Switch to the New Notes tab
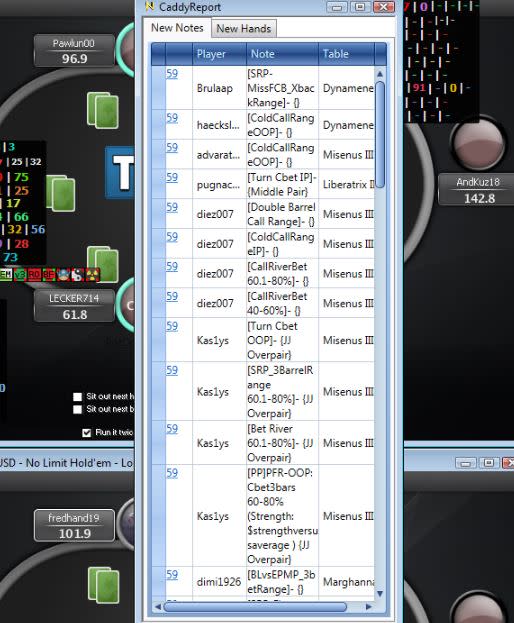The height and width of the screenshot is (623, 514). (177, 28)
